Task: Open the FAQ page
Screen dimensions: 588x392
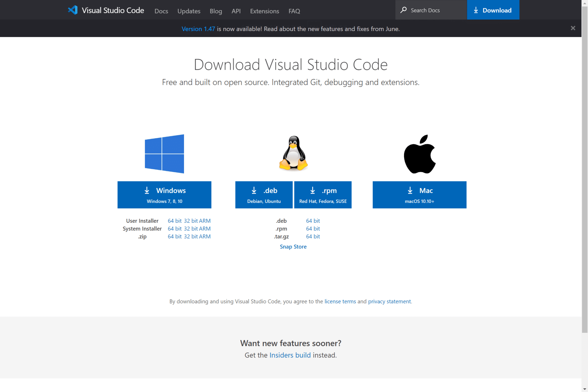Action: click(x=294, y=11)
